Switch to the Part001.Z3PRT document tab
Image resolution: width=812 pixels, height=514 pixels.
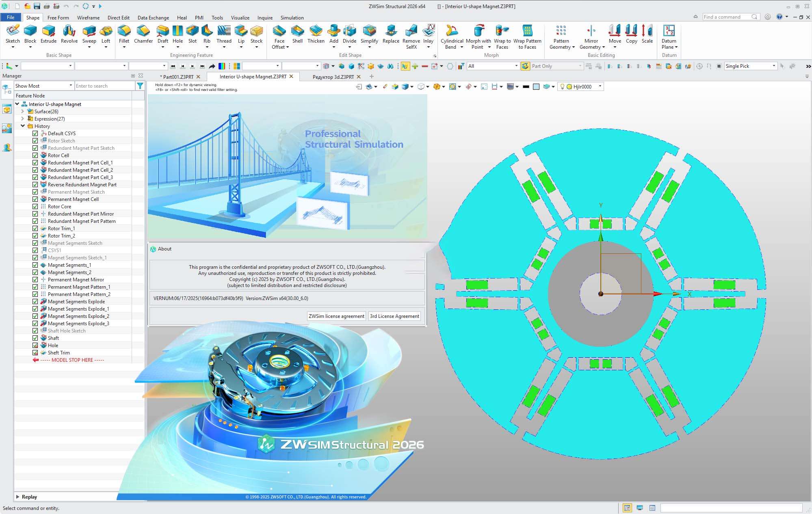click(x=178, y=77)
